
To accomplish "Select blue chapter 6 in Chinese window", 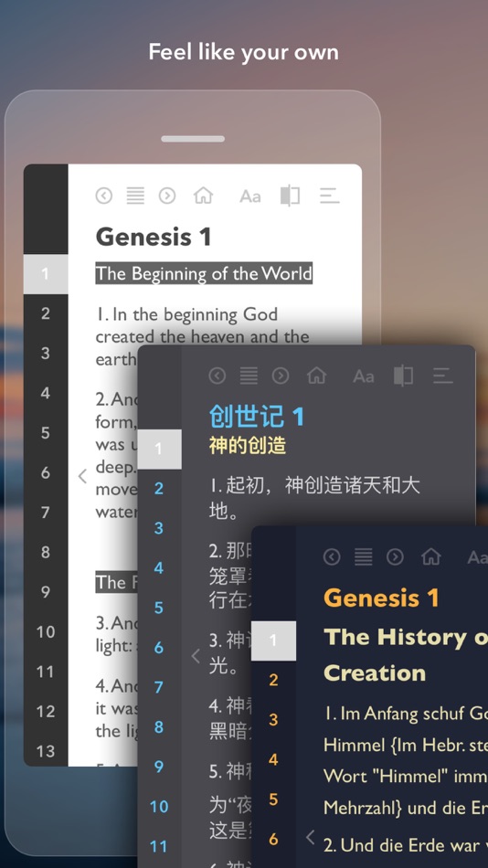I will pyautogui.click(x=159, y=648).
